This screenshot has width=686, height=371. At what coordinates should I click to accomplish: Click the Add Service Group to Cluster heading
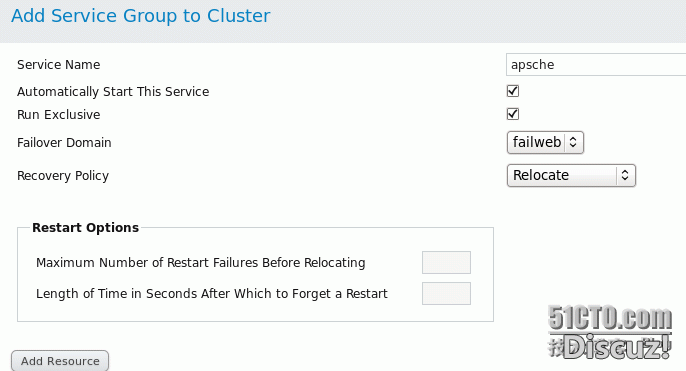pos(141,16)
